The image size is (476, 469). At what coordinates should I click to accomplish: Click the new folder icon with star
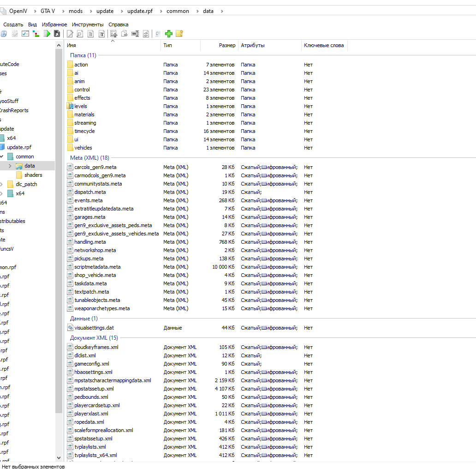click(x=179, y=34)
